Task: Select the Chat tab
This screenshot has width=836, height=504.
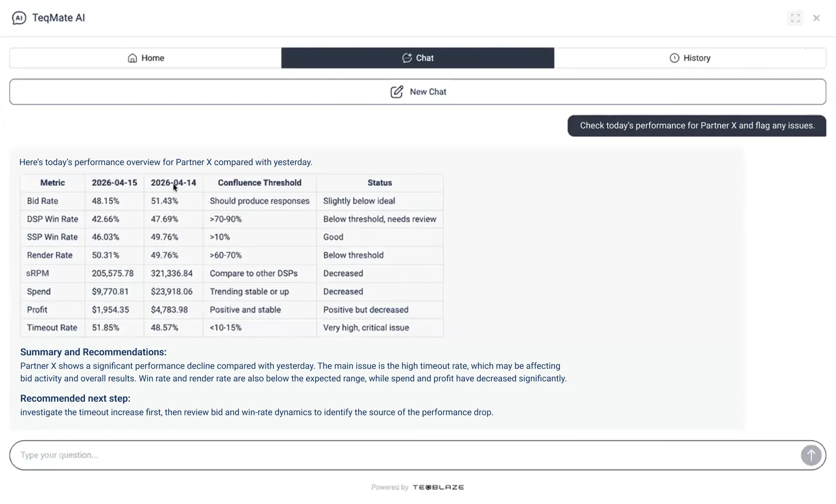Action: click(418, 58)
